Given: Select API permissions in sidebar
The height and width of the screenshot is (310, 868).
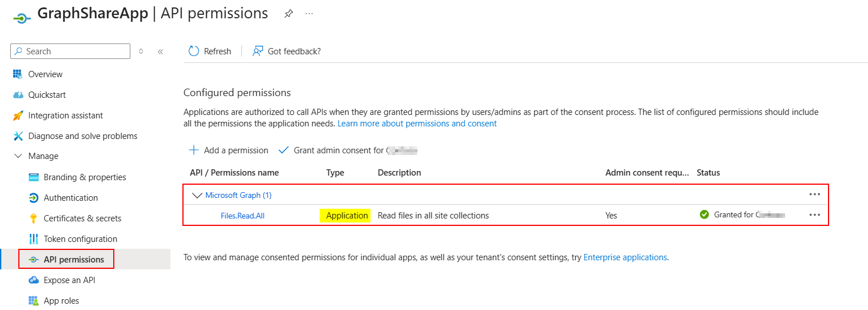Looking at the screenshot, I should (74, 260).
